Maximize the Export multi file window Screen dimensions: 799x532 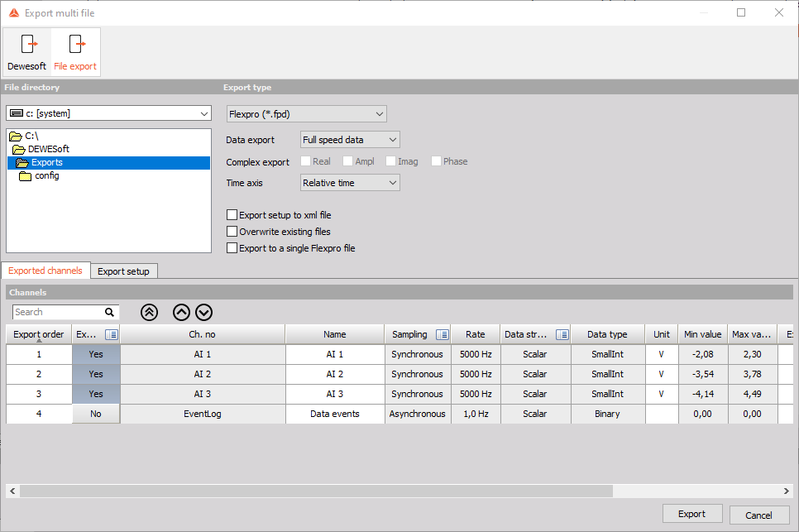point(741,12)
